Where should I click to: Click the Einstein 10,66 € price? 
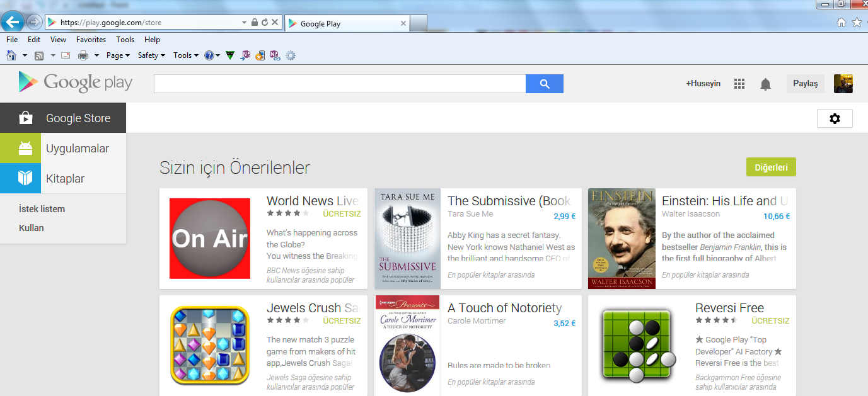776,217
